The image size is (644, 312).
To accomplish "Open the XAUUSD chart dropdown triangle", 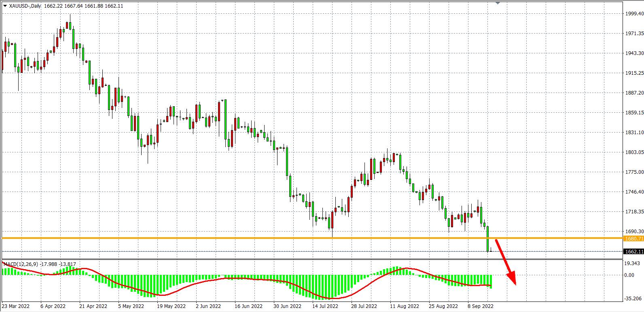I will click(x=4, y=6).
